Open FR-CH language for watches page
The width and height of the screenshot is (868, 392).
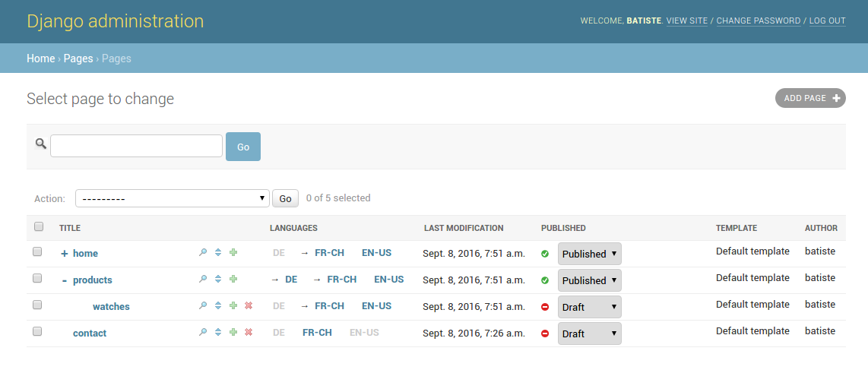(x=329, y=306)
